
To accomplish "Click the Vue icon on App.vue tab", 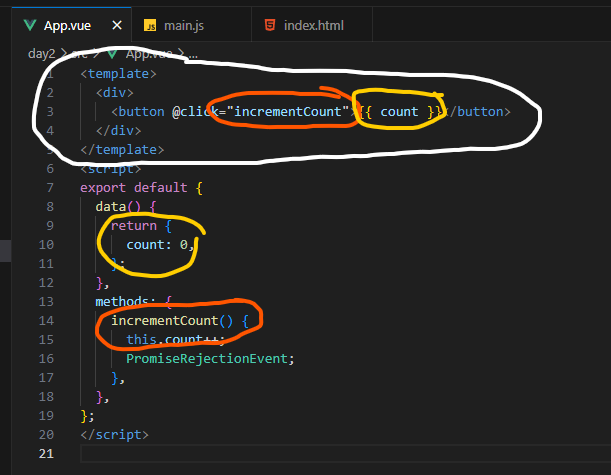I will pyautogui.click(x=30, y=26).
